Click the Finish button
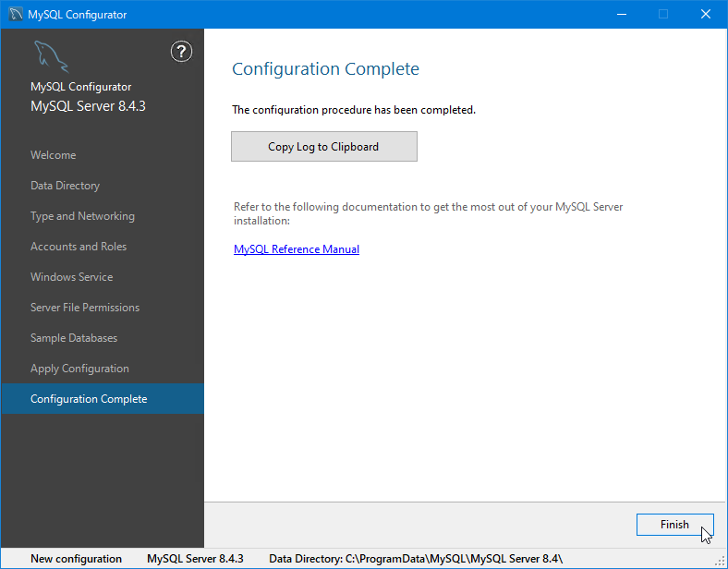Screen dimensions: 728x569 click(x=674, y=525)
